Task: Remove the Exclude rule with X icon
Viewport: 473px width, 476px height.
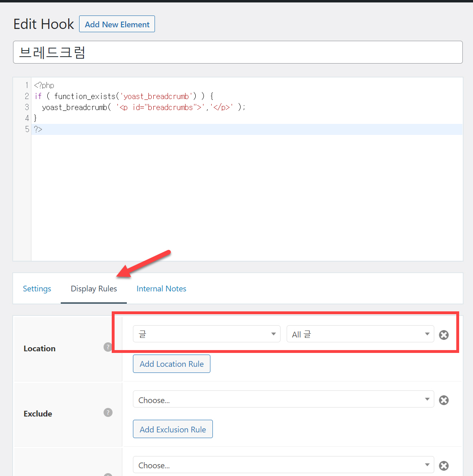Action: pyautogui.click(x=444, y=400)
